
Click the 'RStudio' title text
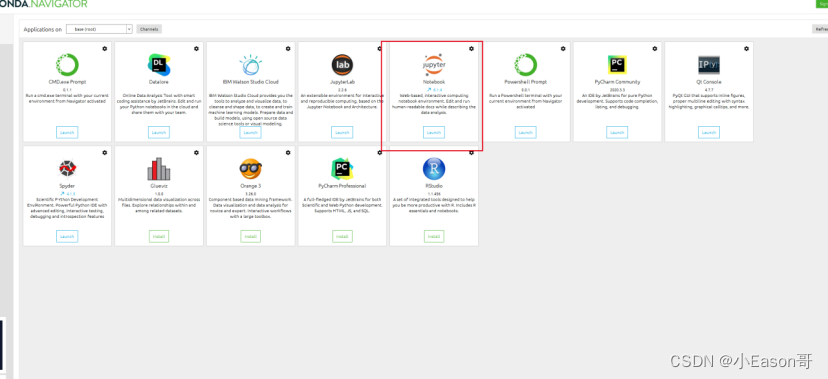434,186
